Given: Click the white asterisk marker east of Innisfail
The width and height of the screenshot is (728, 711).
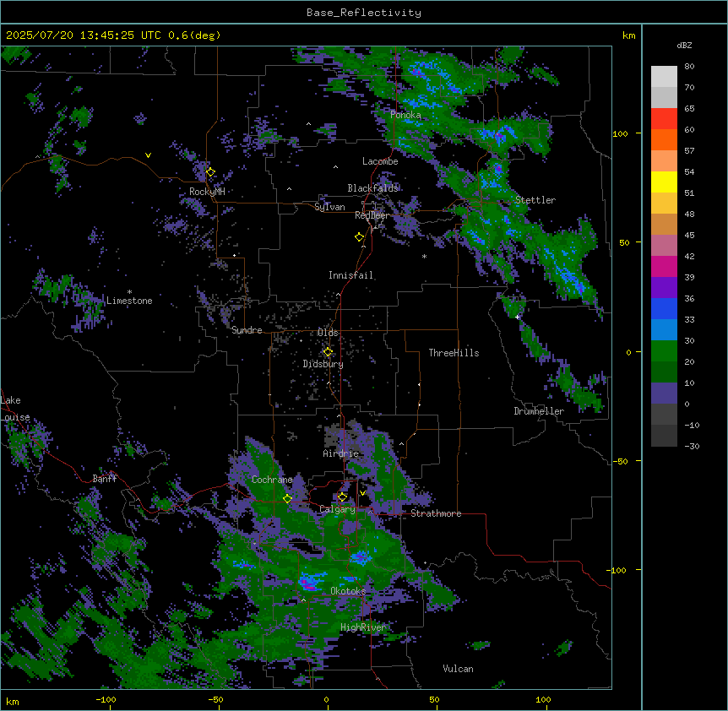Looking at the screenshot, I should coord(424,256).
